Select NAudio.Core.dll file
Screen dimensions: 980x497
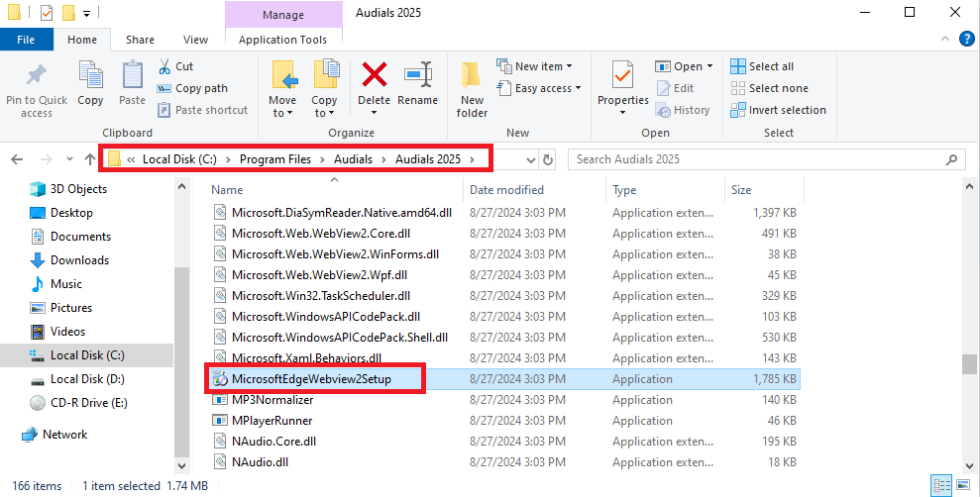point(273,441)
